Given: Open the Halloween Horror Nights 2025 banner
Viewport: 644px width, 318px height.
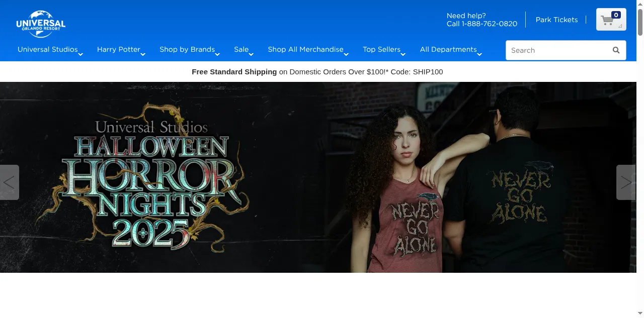Looking at the screenshot, I should coord(318,177).
